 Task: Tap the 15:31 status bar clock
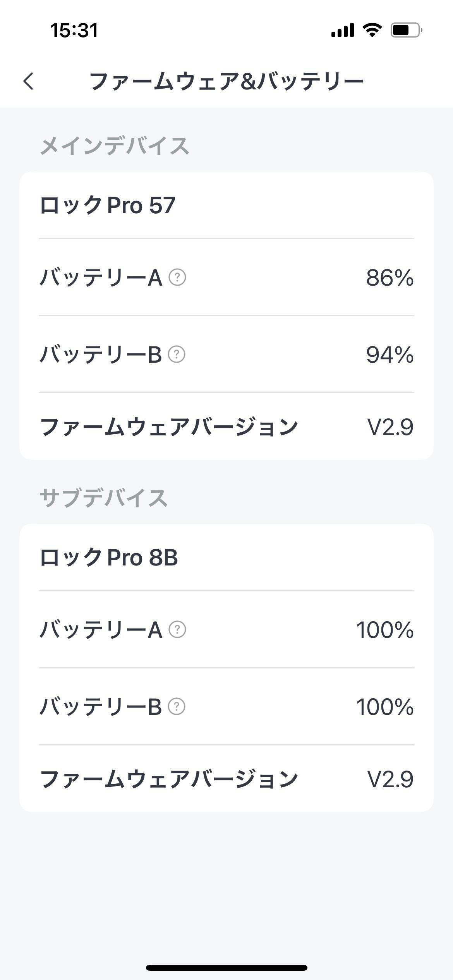point(74,30)
